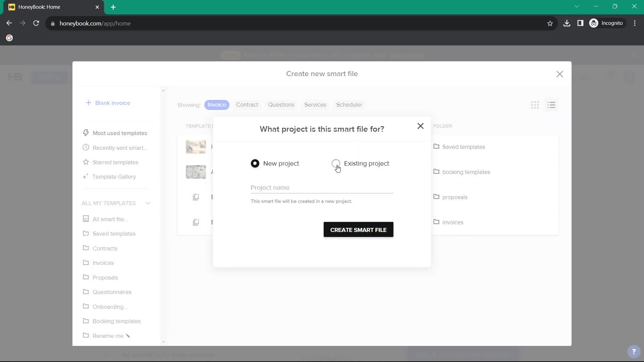This screenshot has height=362, width=644.
Task: Click the Template Gallery icon
Action: (86, 177)
